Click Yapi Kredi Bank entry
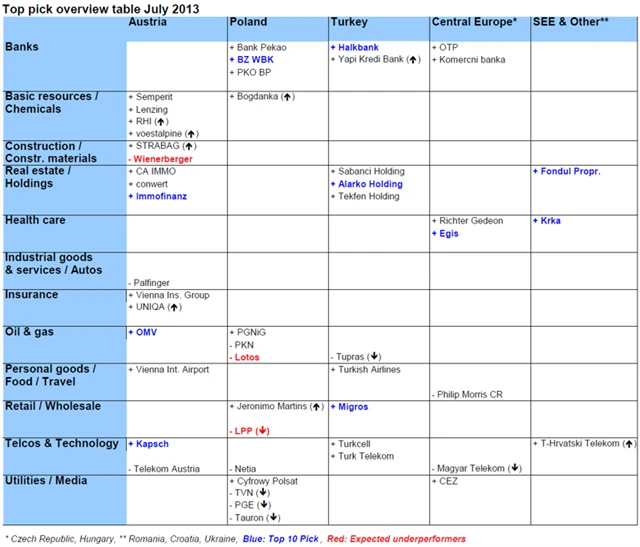This screenshot has height=547, width=640. click(x=376, y=59)
